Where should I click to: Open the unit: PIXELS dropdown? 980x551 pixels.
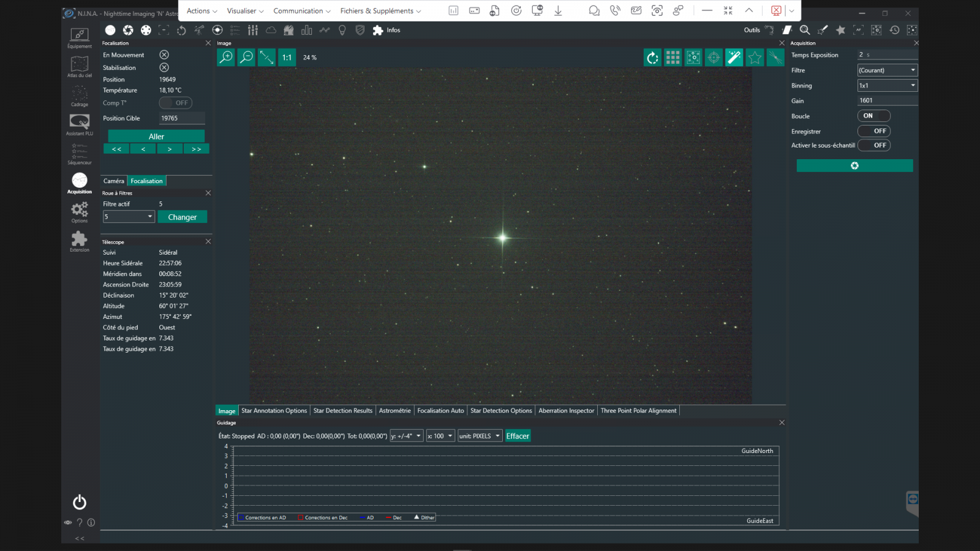click(x=480, y=436)
